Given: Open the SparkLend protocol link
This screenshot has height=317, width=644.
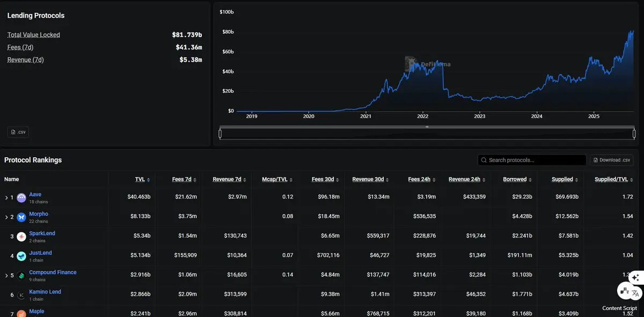Looking at the screenshot, I should 42,233.
